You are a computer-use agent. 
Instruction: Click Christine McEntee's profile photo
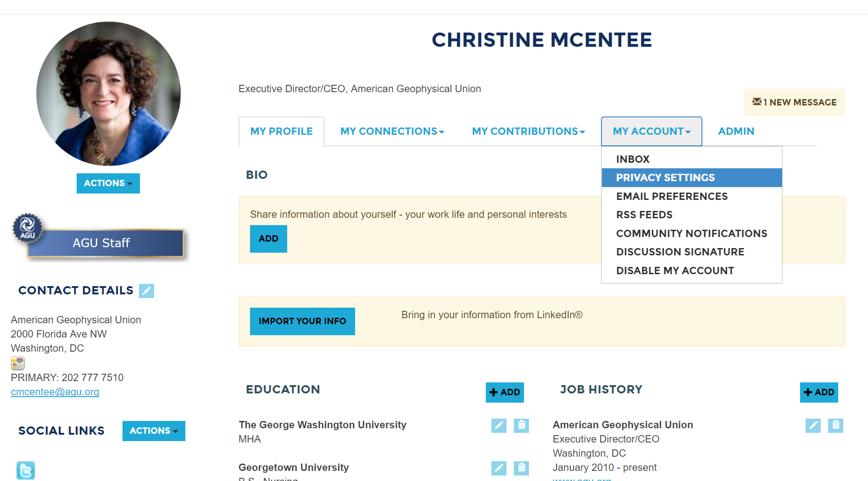pyautogui.click(x=108, y=94)
